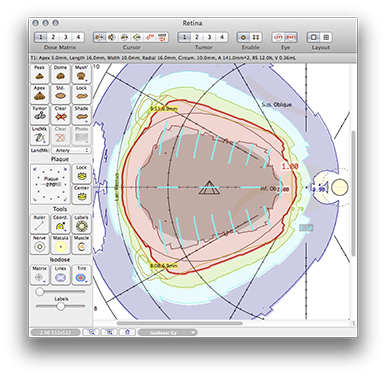Click the Labels slider
The width and height of the screenshot is (386, 377).
(61, 306)
